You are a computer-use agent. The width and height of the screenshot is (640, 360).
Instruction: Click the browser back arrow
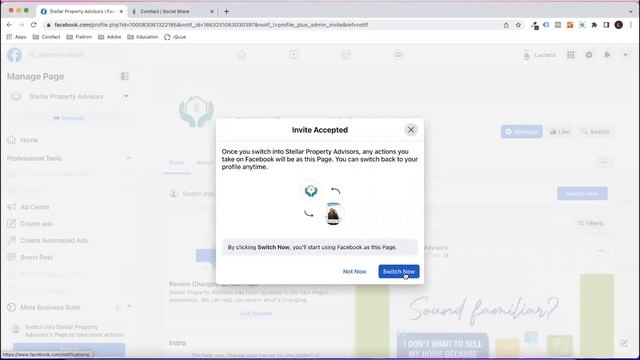coord(9,25)
